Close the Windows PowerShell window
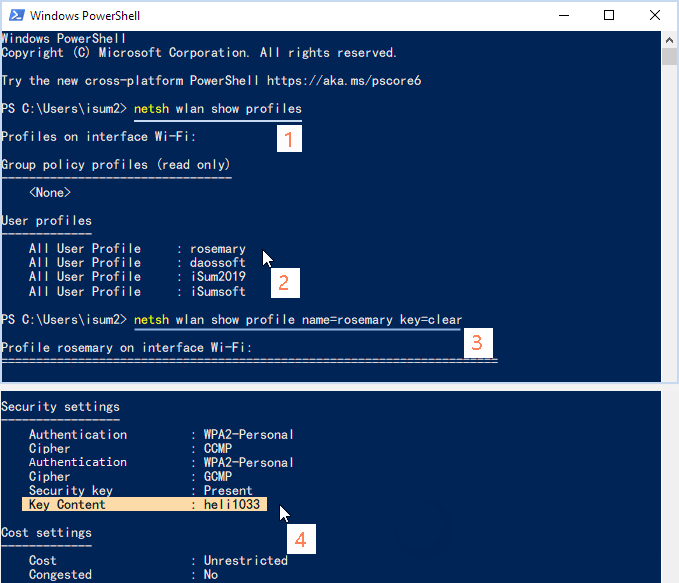Viewport: 679px width, 583px height. point(655,16)
